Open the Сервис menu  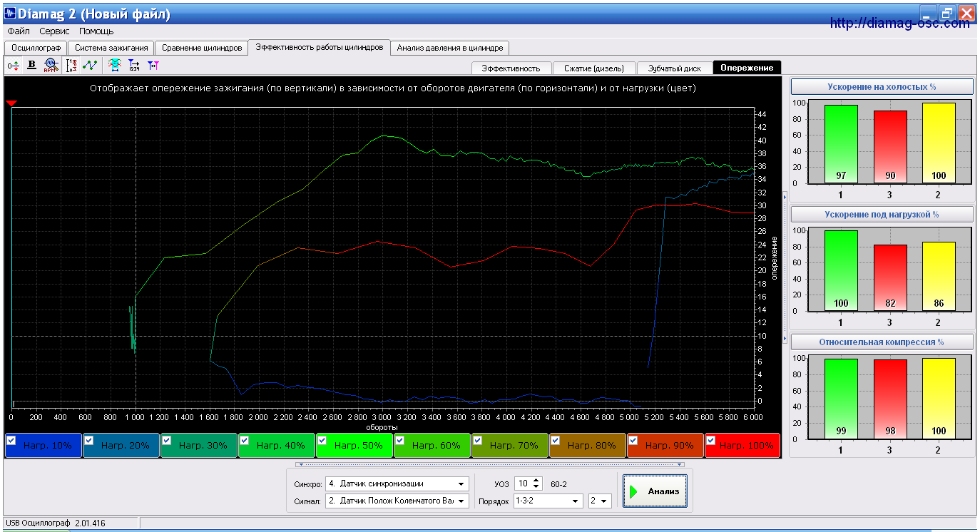click(x=54, y=31)
